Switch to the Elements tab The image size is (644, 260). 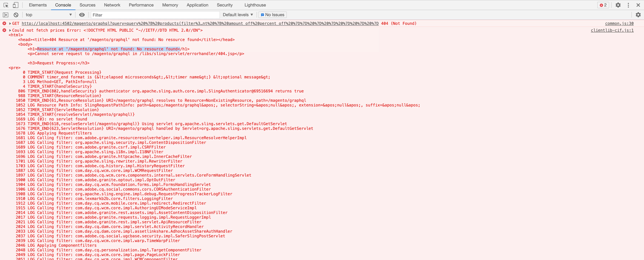click(38, 5)
